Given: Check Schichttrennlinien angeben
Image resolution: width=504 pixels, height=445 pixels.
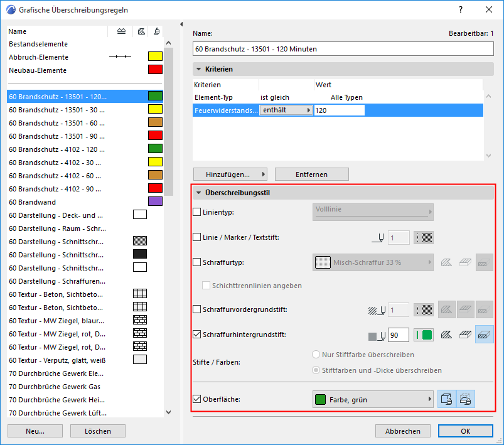Looking at the screenshot, I should pos(206,285).
